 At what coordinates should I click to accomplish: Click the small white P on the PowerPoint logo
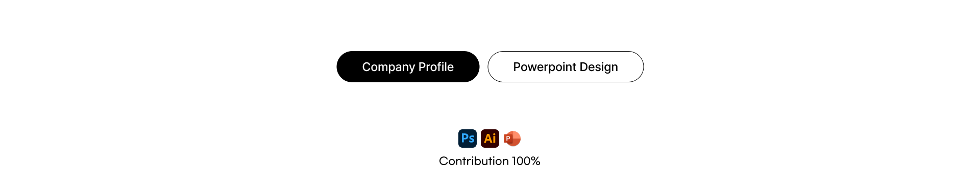pos(508,139)
